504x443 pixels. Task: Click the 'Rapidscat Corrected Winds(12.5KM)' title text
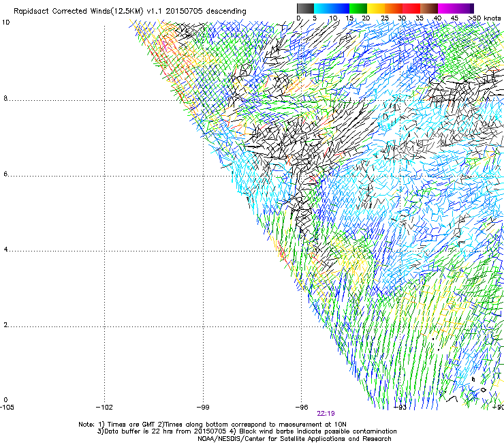(78, 12)
